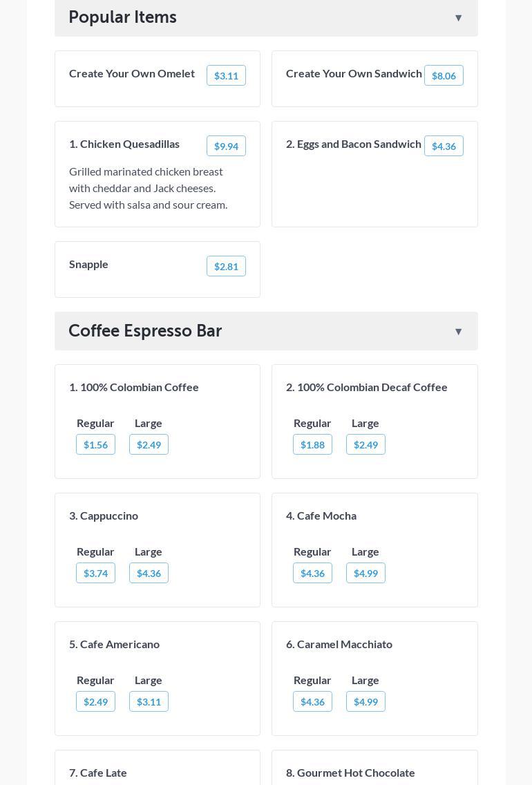Add Create Your Own Sandwich for $8.06

(x=444, y=76)
